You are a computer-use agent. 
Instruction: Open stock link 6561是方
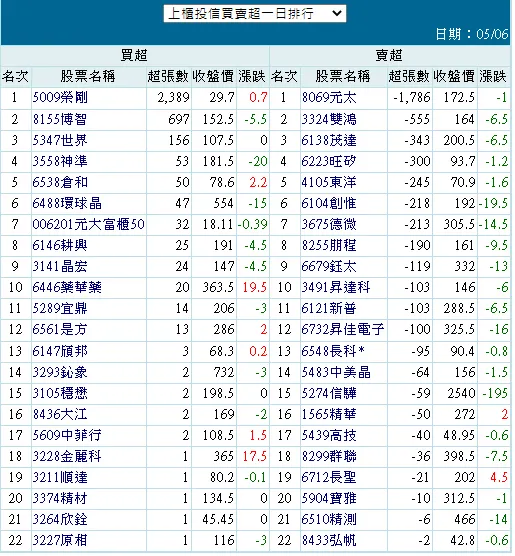[60, 329]
